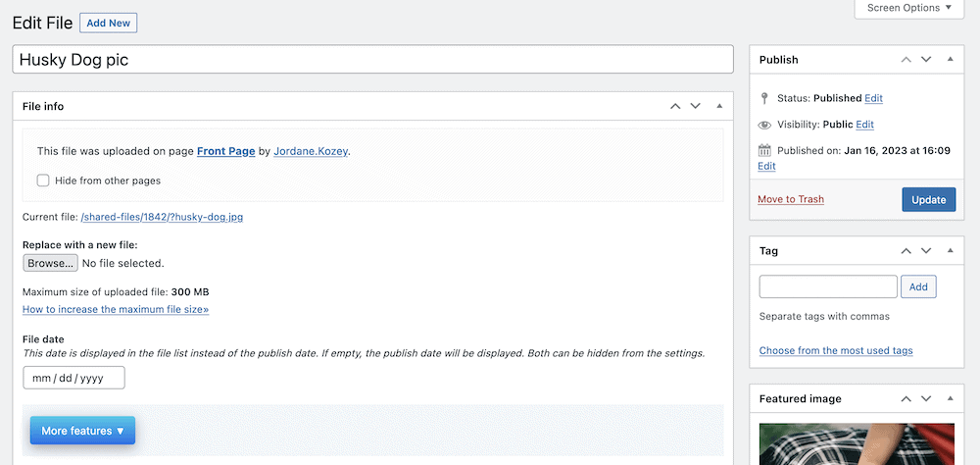The width and height of the screenshot is (980, 465).
Task: Move Featured image panel up
Action: pyautogui.click(x=906, y=398)
